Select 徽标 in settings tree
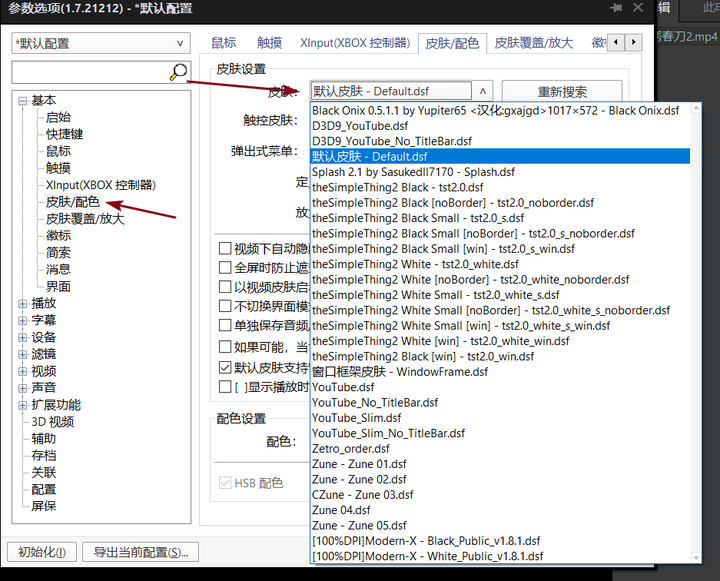The width and height of the screenshot is (720, 581). tap(58, 236)
